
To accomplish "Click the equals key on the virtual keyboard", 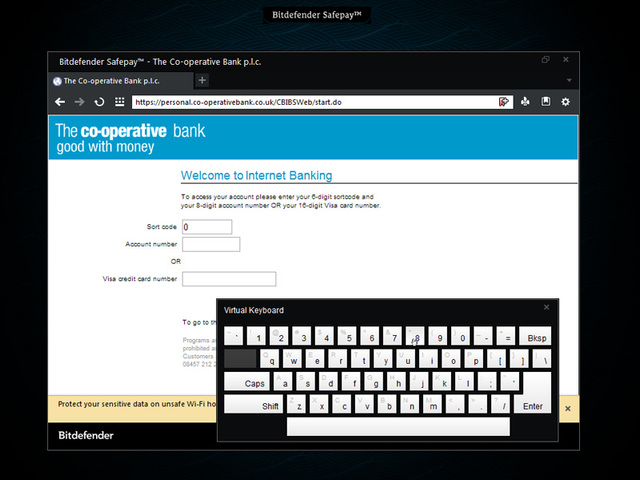I will click(506, 336).
